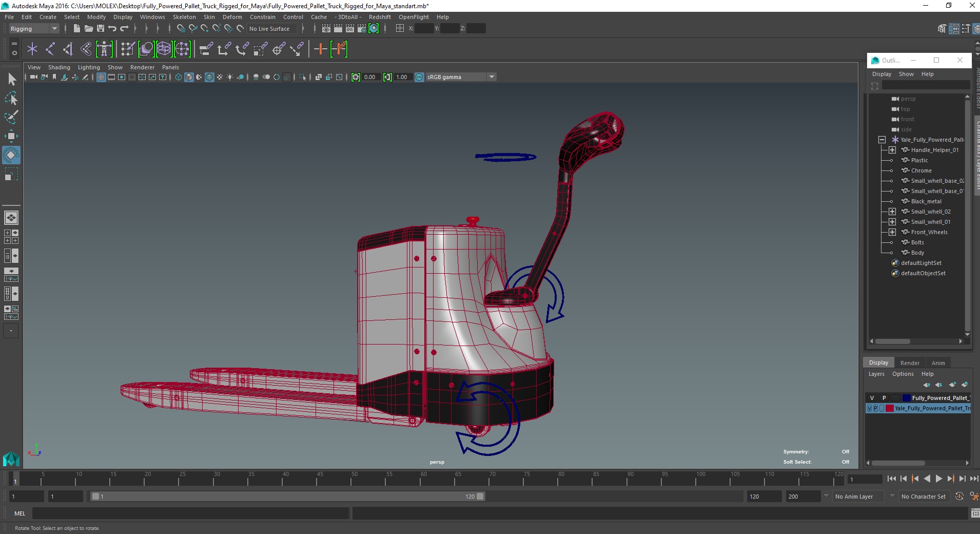Switch to the Anim layer tab
980x534 pixels.
click(938, 363)
